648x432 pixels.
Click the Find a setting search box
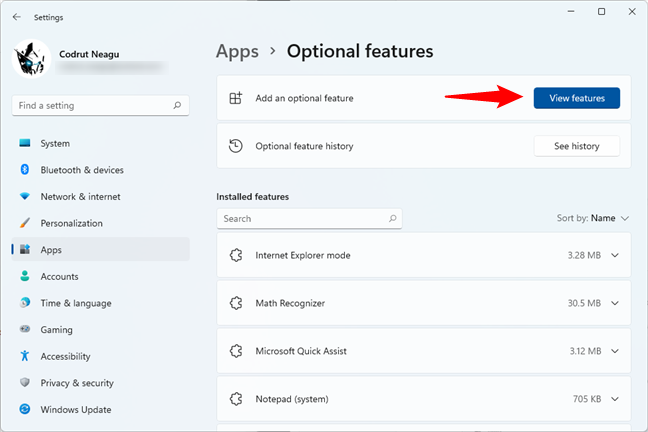pyautogui.click(x=100, y=105)
